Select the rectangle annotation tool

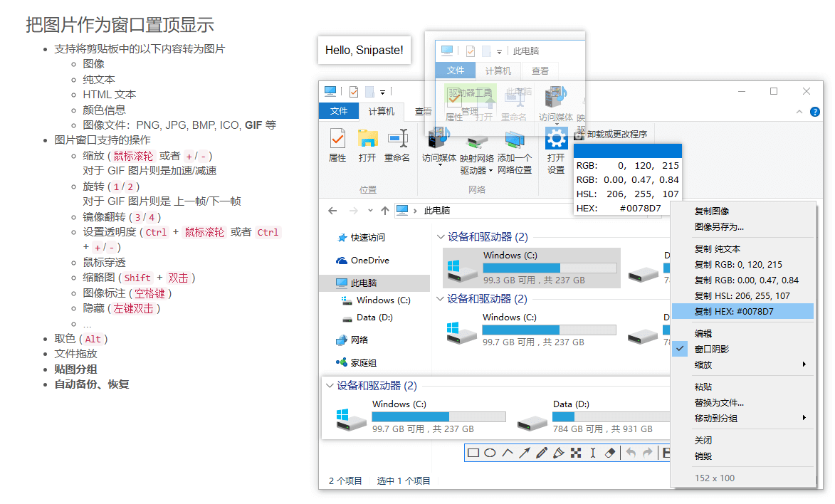(x=473, y=453)
